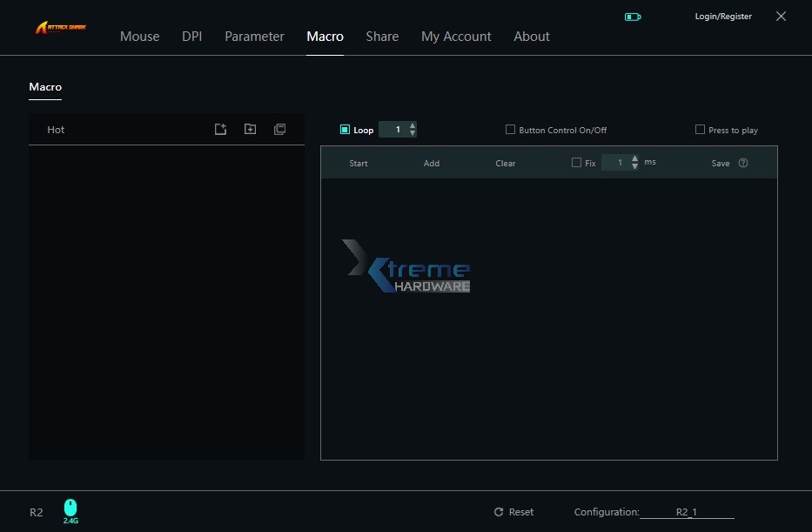Click the 2.4G mouse connection icon
Viewport: 812px width, 532px height.
pos(70,508)
